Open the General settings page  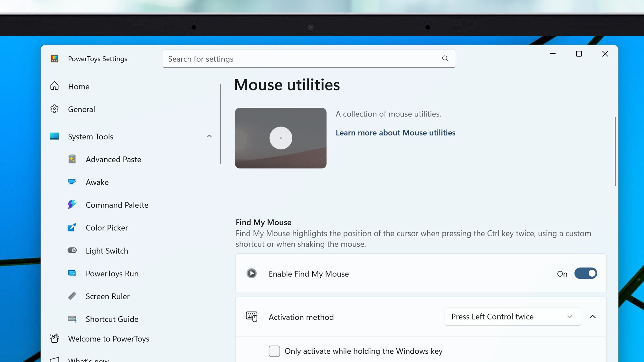click(x=81, y=109)
